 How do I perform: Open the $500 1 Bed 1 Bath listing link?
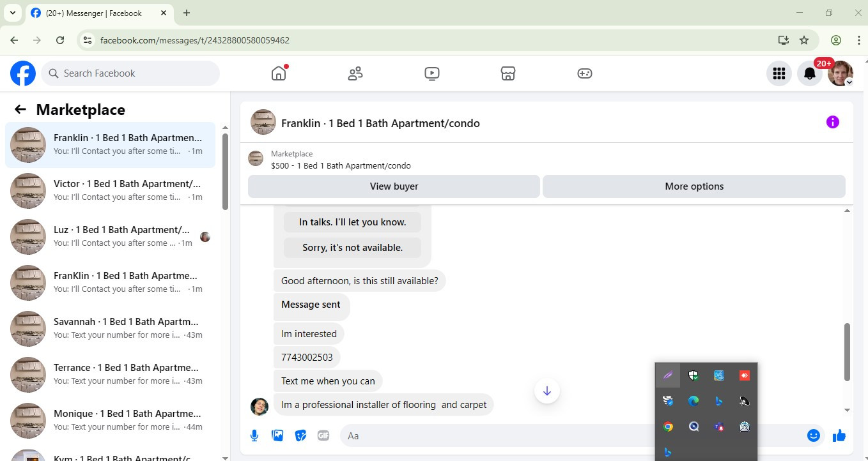[x=341, y=166]
